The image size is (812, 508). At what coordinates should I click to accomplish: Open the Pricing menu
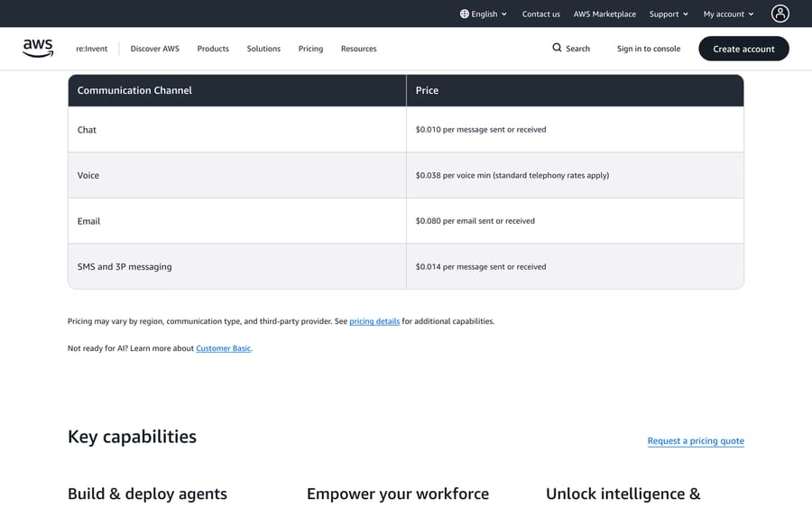coord(310,49)
